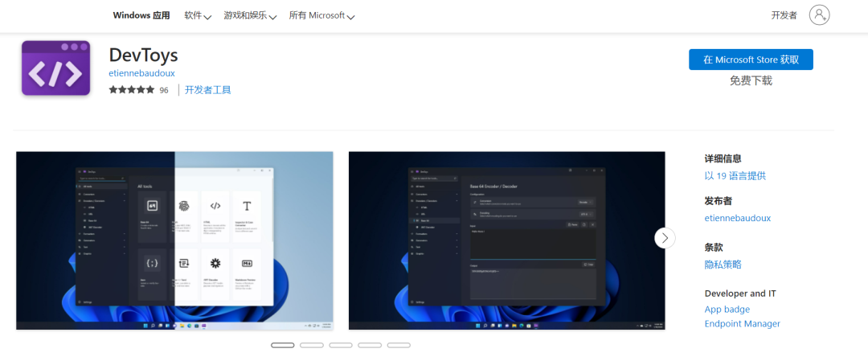Viewport: 868px width, 357px height.
Task: Open the App badge link
Action: (x=727, y=310)
